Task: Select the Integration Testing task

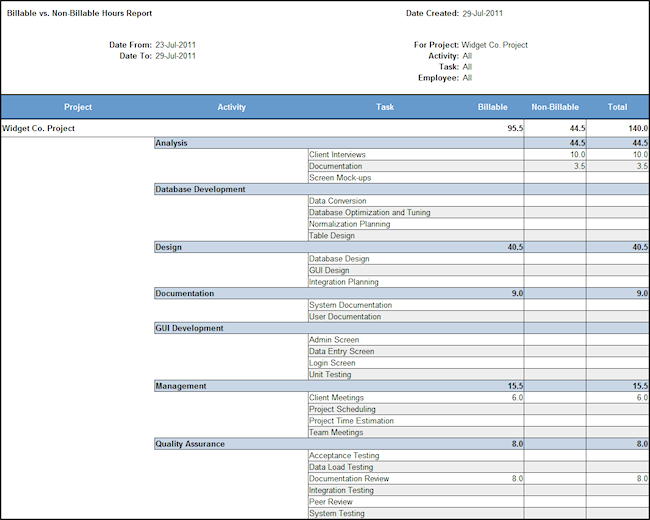Action: (x=341, y=490)
